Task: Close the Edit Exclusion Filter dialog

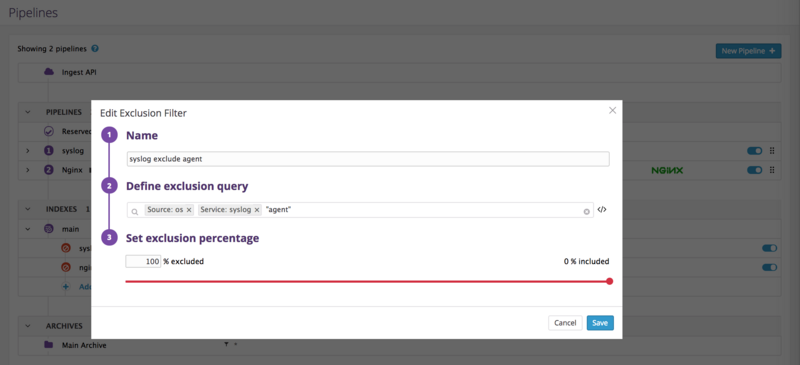Action: click(x=613, y=110)
